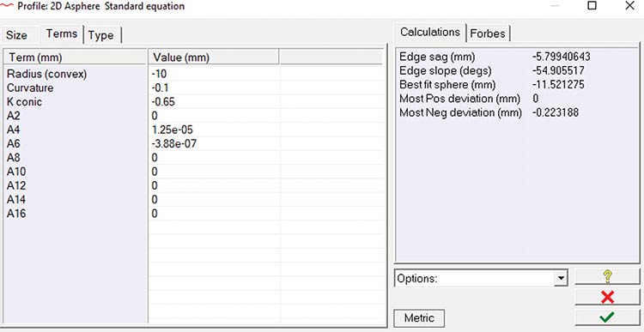The height and width of the screenshot is (332, 644).
Task: Select the Radius (convex) term row
Action: coord(47,75)
